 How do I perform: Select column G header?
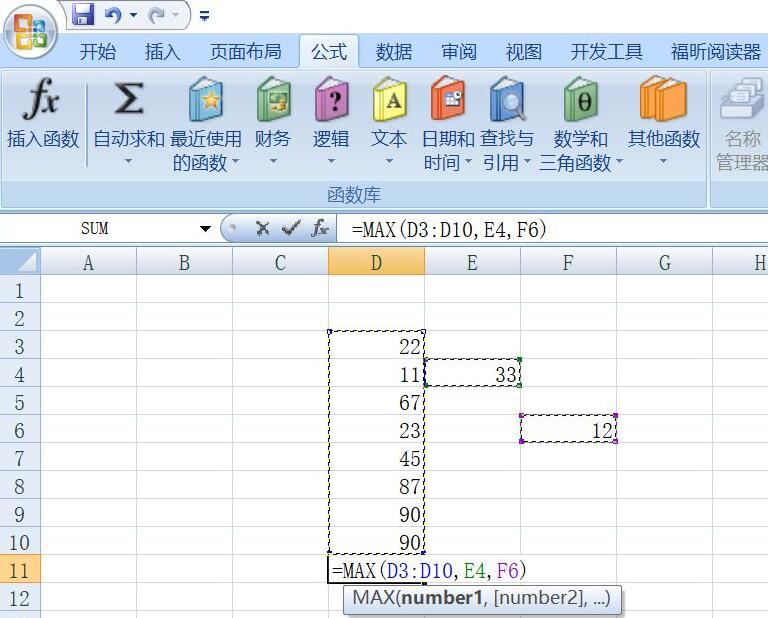664,262
